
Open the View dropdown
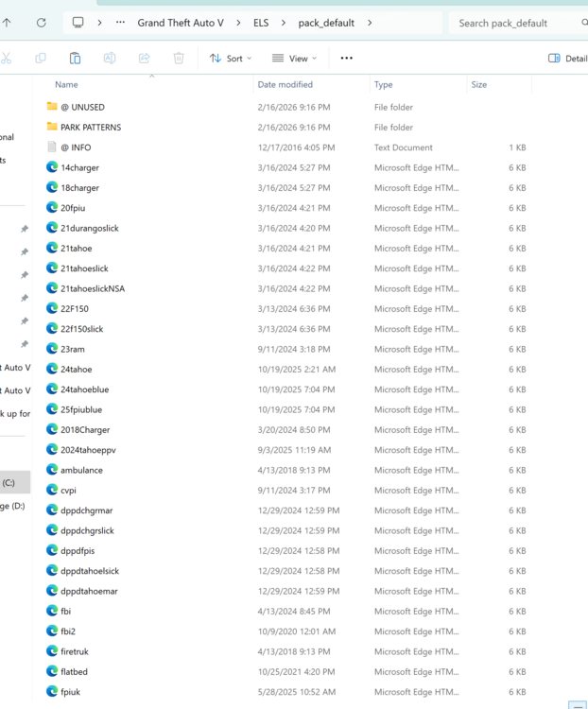point(294,59)
